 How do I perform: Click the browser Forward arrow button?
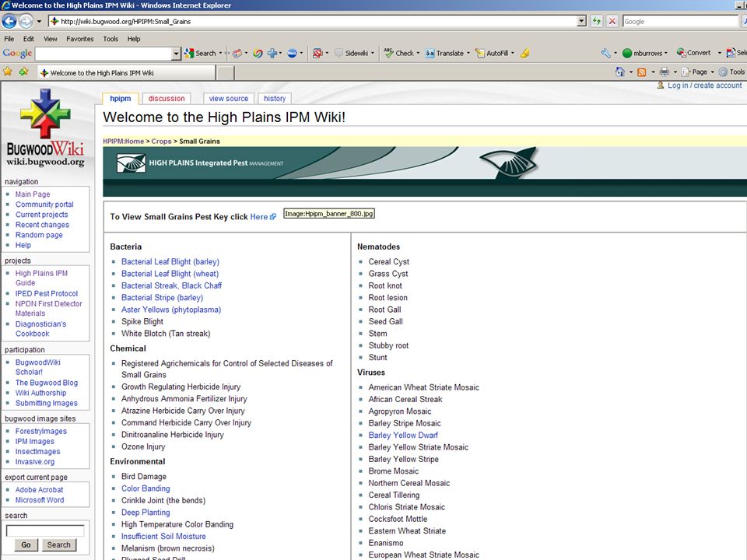click(26, 22)
